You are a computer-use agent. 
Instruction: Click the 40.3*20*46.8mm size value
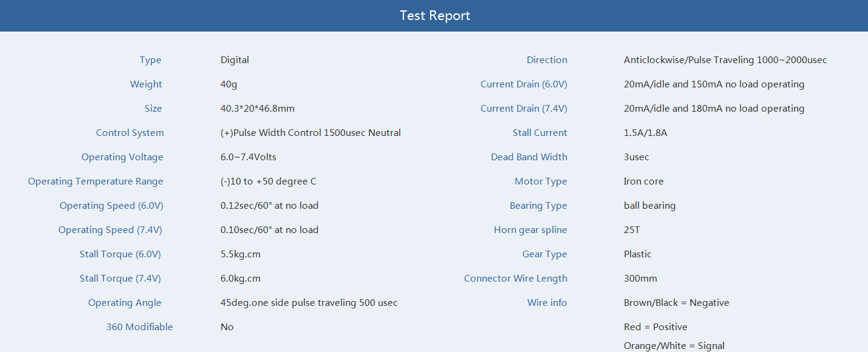(258, 109)
